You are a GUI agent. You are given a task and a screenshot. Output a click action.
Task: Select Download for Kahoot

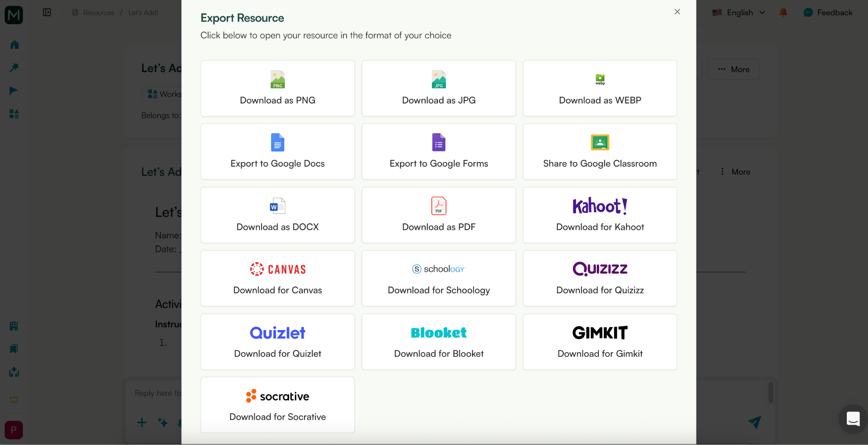pos(600,215)
